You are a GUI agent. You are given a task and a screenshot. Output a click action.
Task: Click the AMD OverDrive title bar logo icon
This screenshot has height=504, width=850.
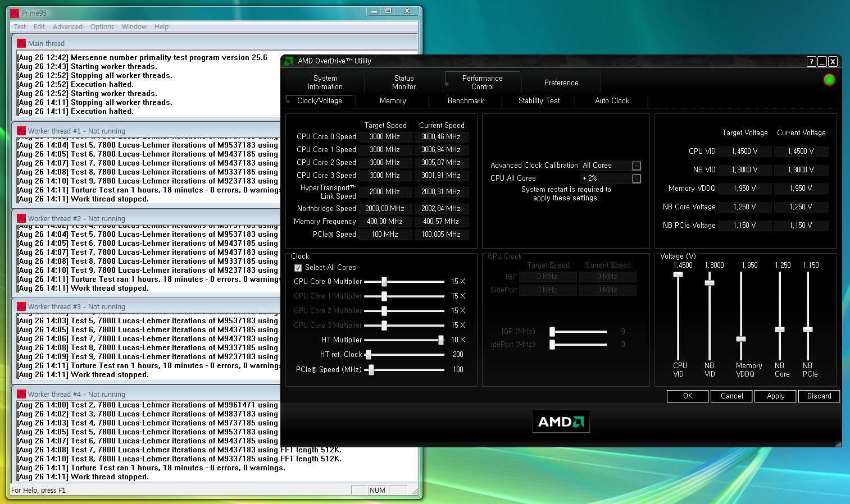tap(289, 61)
